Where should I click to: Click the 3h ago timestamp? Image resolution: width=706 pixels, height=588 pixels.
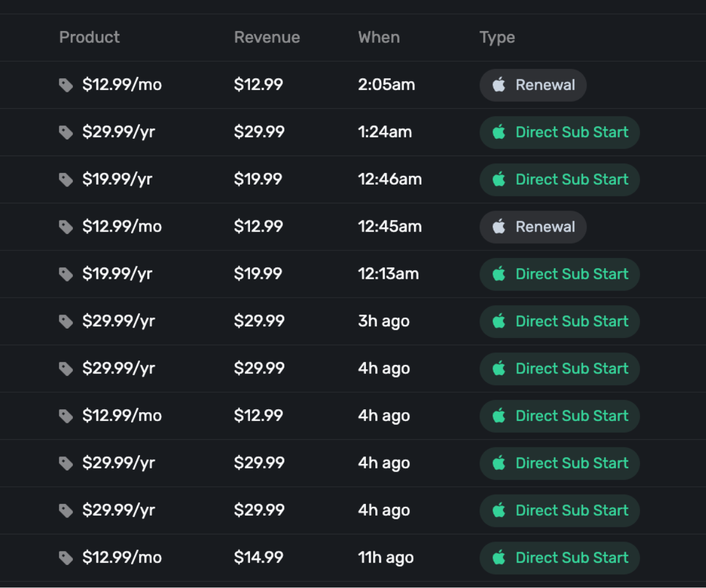pyautogui.click(x=384, y=321)
